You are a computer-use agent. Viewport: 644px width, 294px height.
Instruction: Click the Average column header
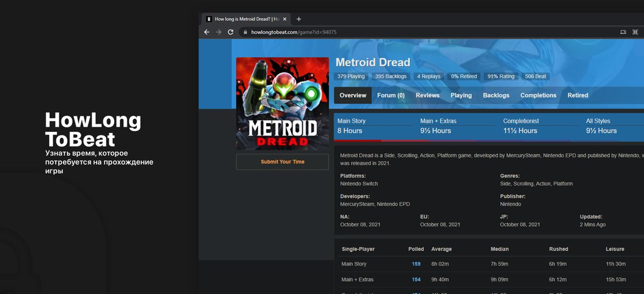[x=441, y=249]
